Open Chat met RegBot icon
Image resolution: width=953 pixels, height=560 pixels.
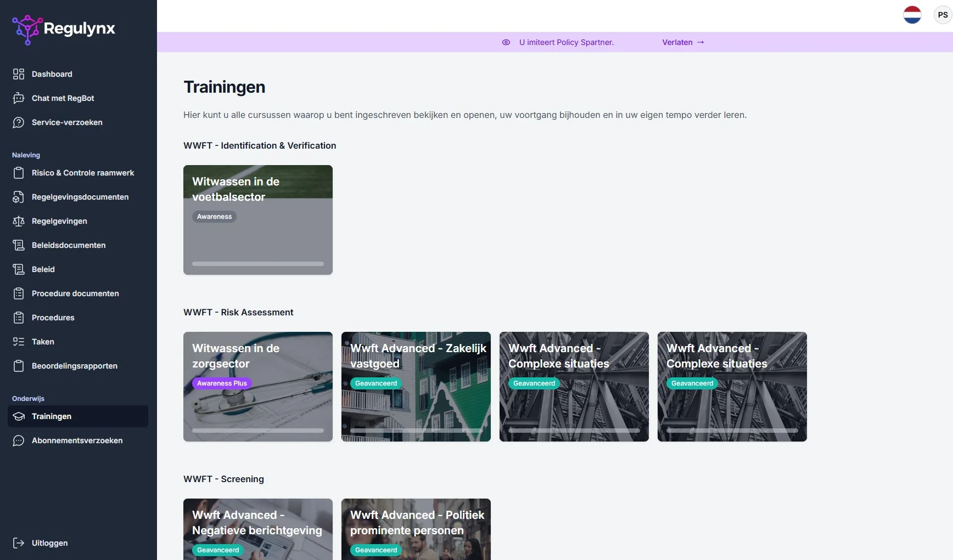pos(19,98)
